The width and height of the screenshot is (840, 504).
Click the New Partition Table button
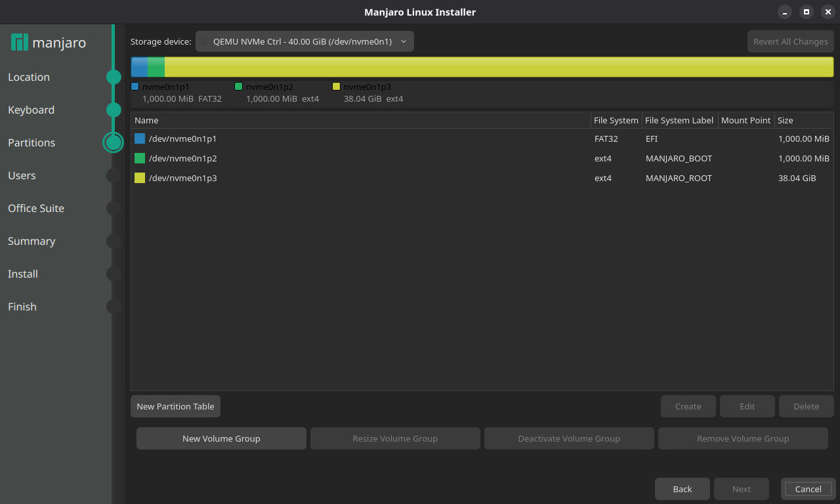[175, 407]
